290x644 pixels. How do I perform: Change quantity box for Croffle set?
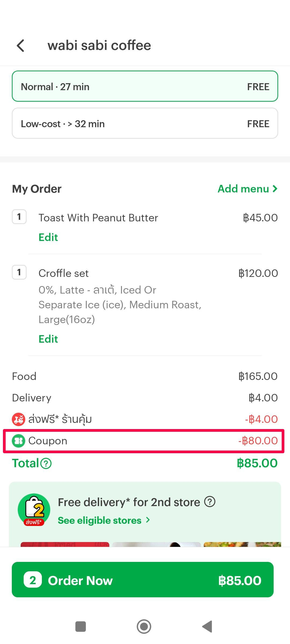[x=19, y=272]
